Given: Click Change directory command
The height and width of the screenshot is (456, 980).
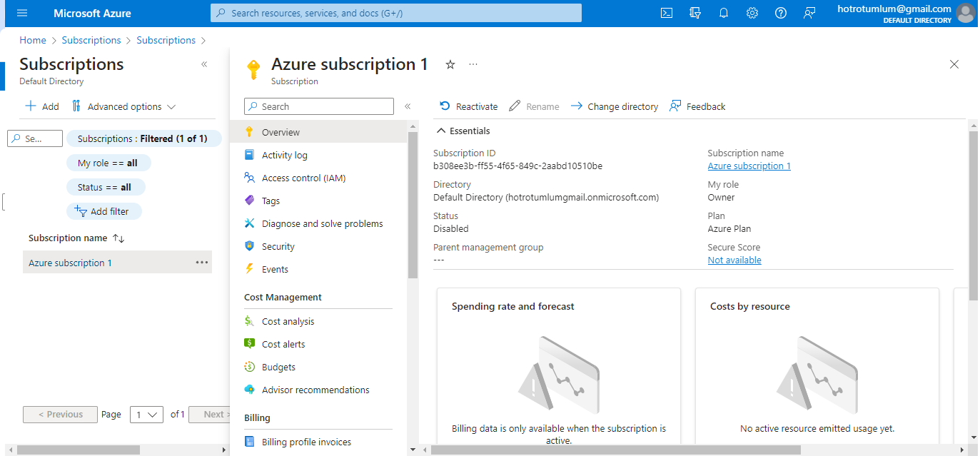Looking at the screenshot, I should pyautogui.click(x=614, y=106).
